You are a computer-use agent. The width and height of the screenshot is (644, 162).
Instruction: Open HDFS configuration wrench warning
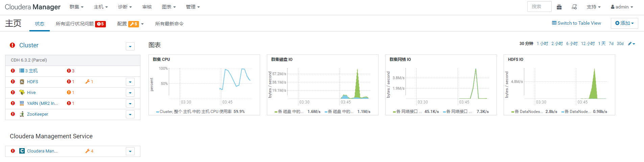(x=89, y=82)
